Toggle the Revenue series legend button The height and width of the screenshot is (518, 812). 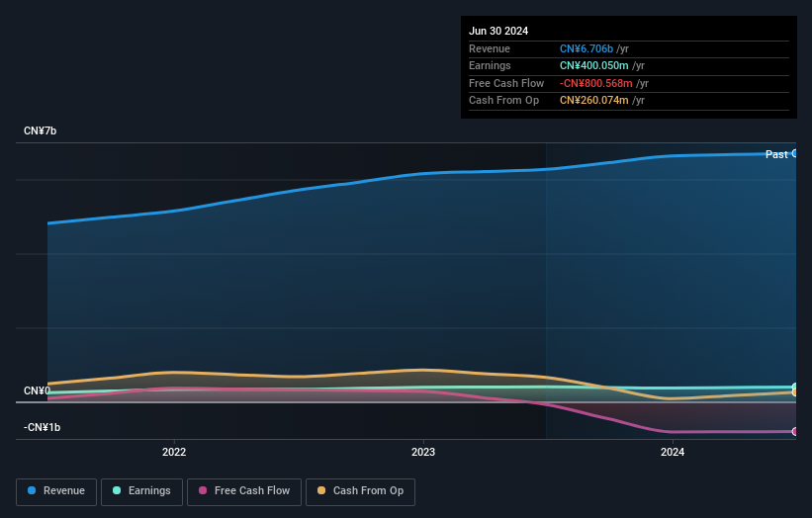click(x=56, y=491)
